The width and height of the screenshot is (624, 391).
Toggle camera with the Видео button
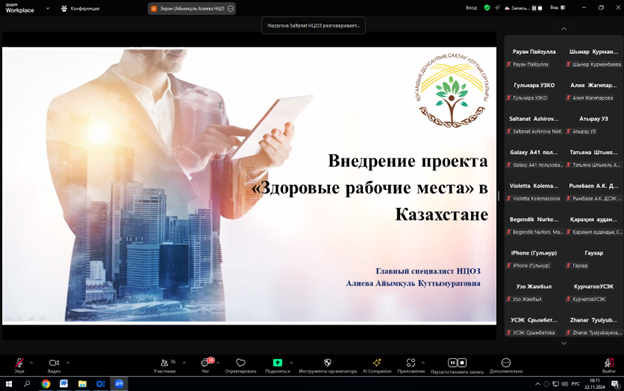[x=54, y=365]
